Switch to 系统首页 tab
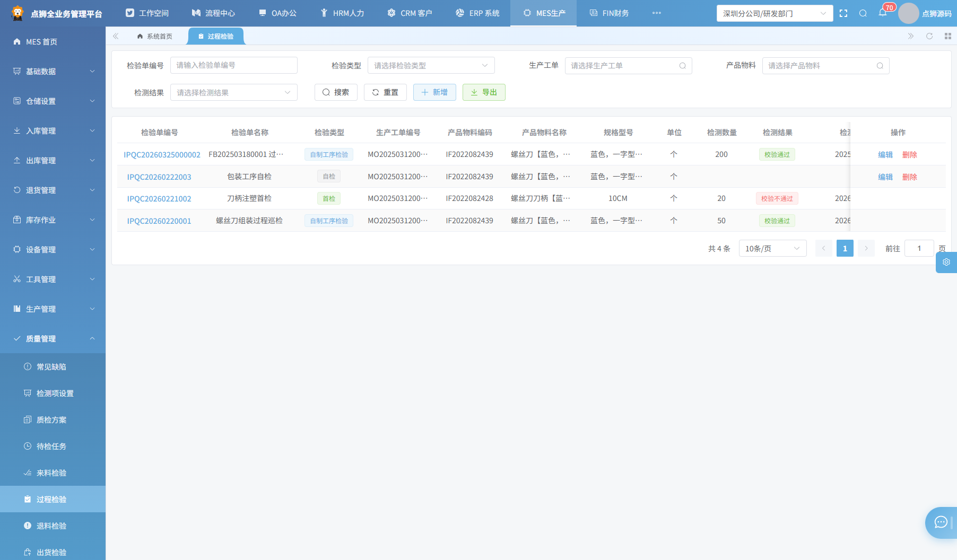The width and height of the screenshot is (957, 560). (154, 36)
